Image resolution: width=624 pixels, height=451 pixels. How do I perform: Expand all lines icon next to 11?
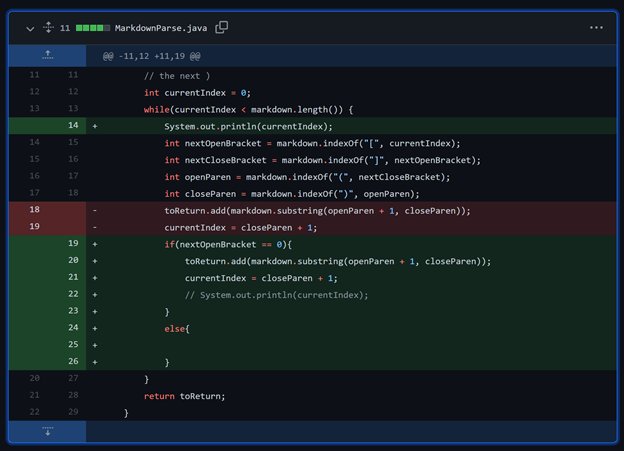tap(48, 27)
